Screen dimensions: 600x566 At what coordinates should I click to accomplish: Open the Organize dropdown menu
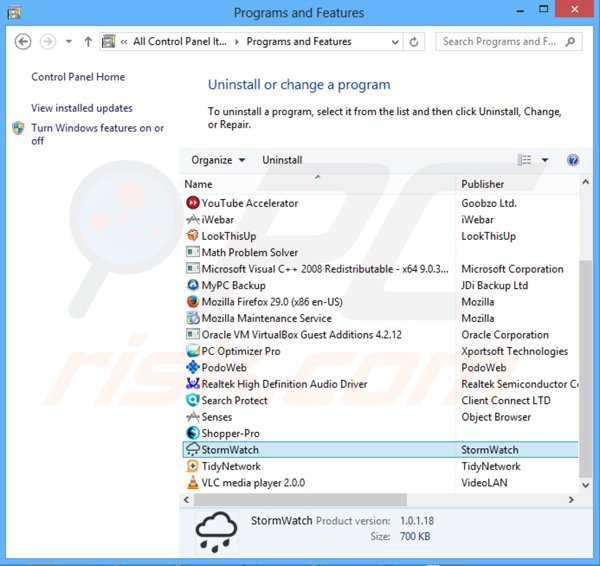click(218, 160)
